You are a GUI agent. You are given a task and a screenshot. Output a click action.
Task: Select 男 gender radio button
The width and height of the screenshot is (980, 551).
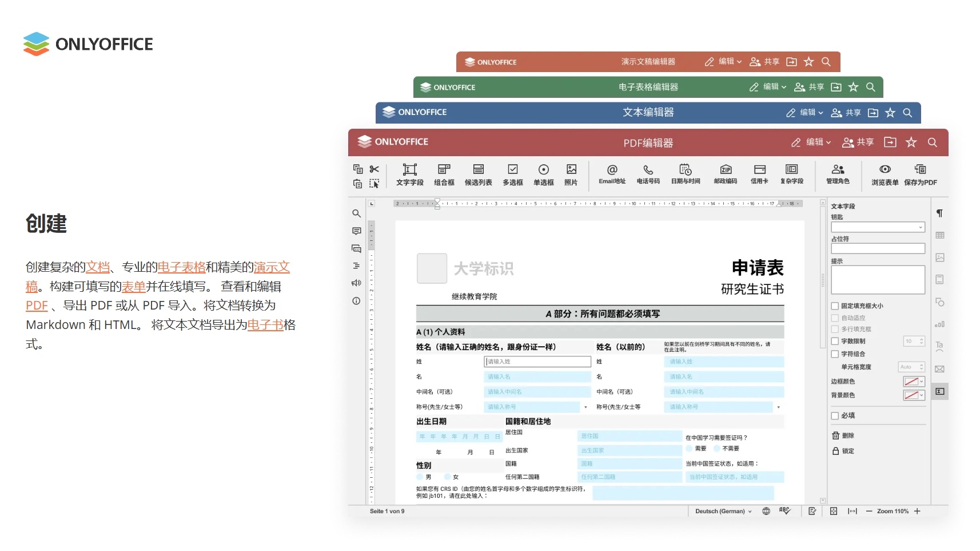(x=420, y=477)
